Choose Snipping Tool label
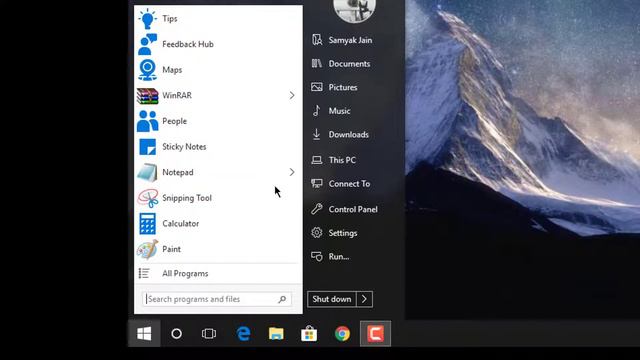 187,198
